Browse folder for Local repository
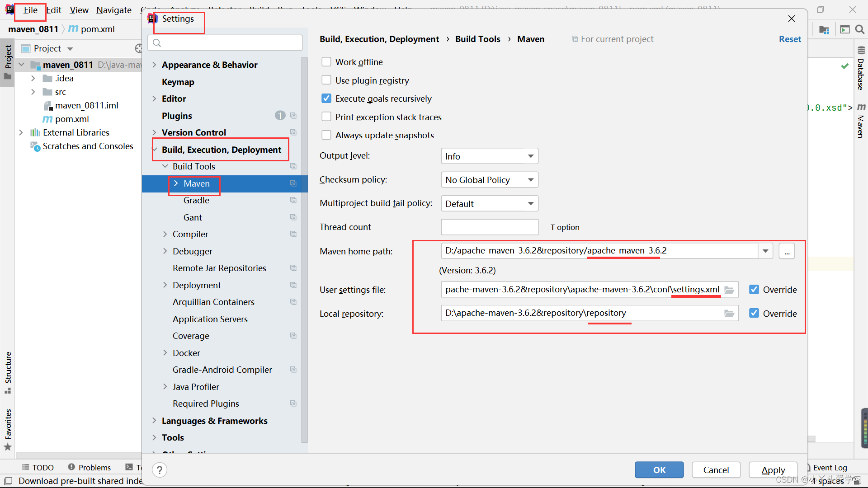Image resolution: width=868 pixels, height=488 pixels. [x=729, y=313]
